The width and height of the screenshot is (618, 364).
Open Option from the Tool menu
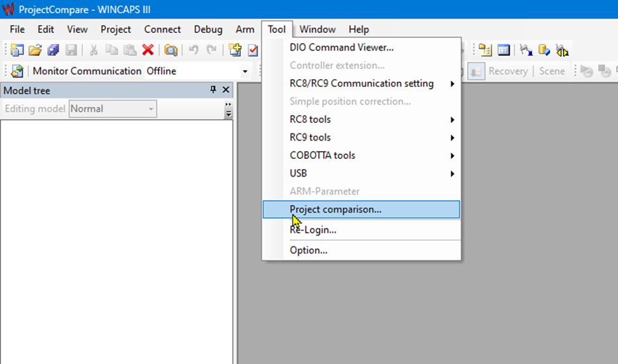(x=361, y=250)
